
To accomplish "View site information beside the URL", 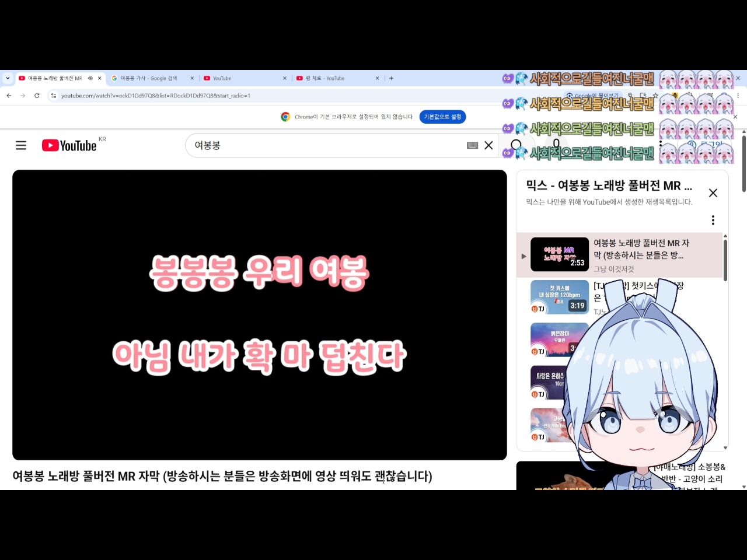I will coord(54,96).
